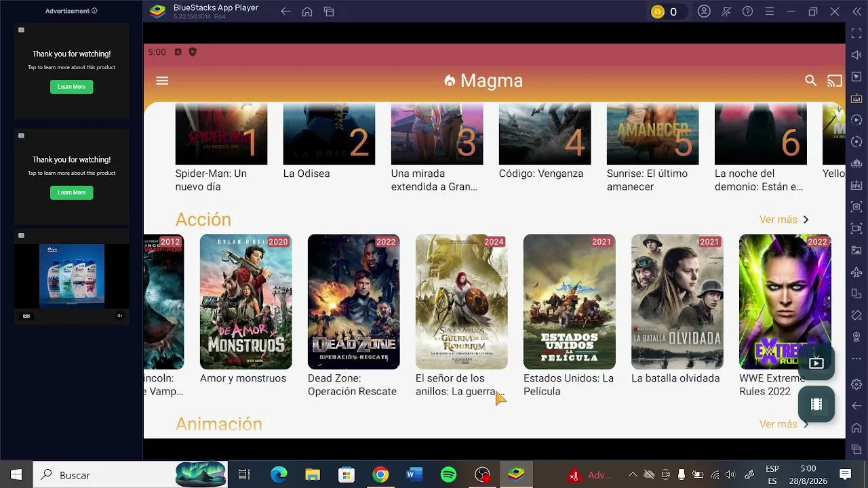Open the Windows Start menu
Image resolution: width=868 pixels, height=488 pixels.
point(16,474)
